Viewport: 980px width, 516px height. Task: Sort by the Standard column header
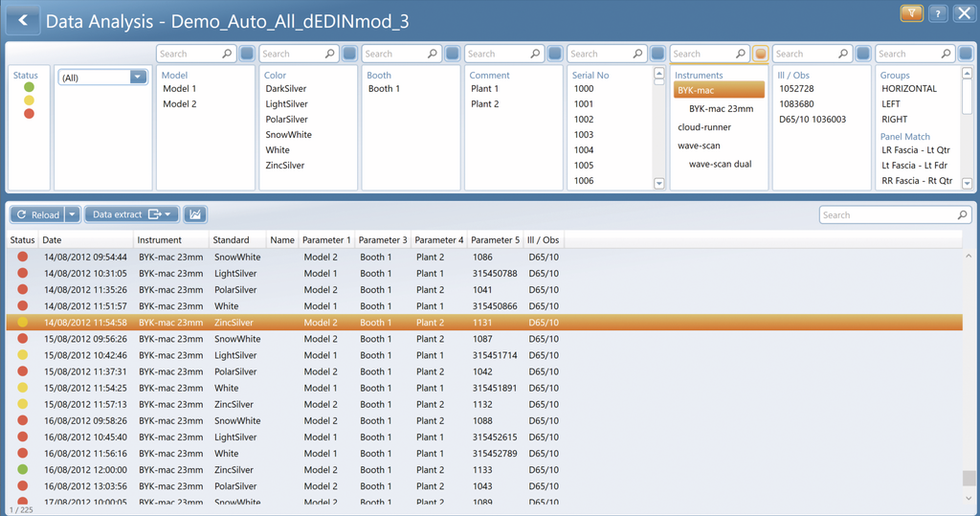pyautogui.click(x=237, y=239)
